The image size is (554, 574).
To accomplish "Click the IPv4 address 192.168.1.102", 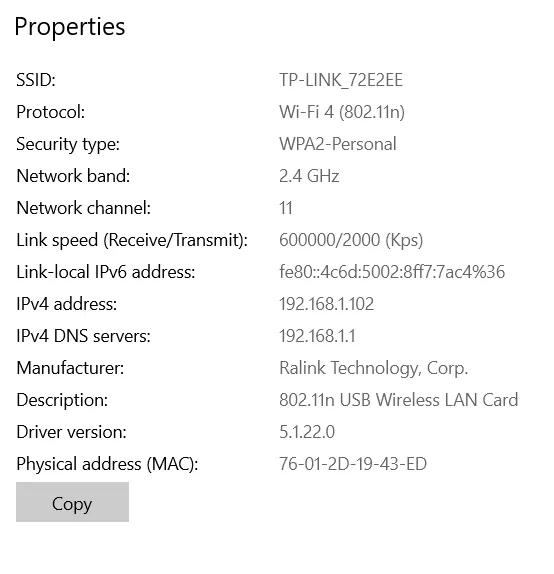I will point(326,304).
